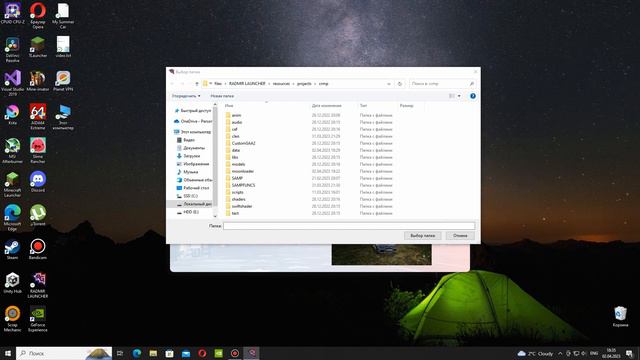Click the New folder toolbar button
The image size is (640, 360).
[x=222, y=96]
